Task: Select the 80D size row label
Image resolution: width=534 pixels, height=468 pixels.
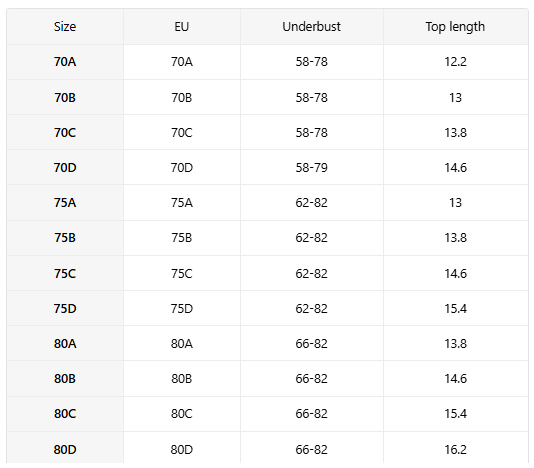Action: tap(65, 450)
